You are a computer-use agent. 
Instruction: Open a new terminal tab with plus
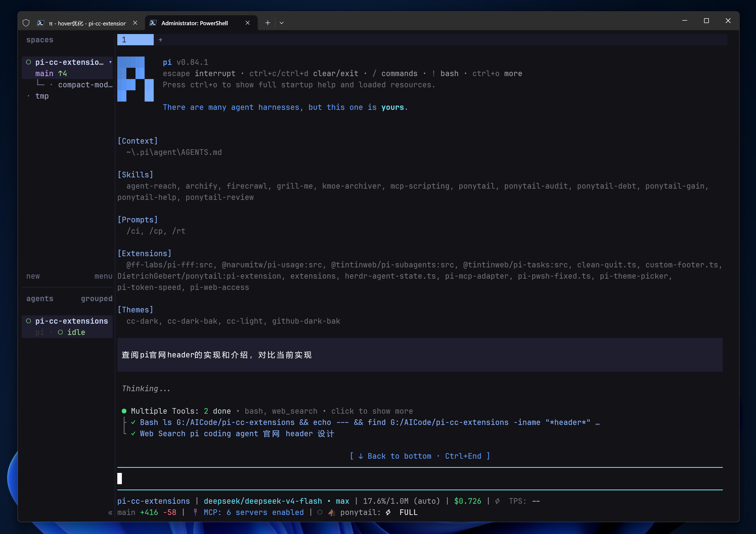[x=268, y=23]
